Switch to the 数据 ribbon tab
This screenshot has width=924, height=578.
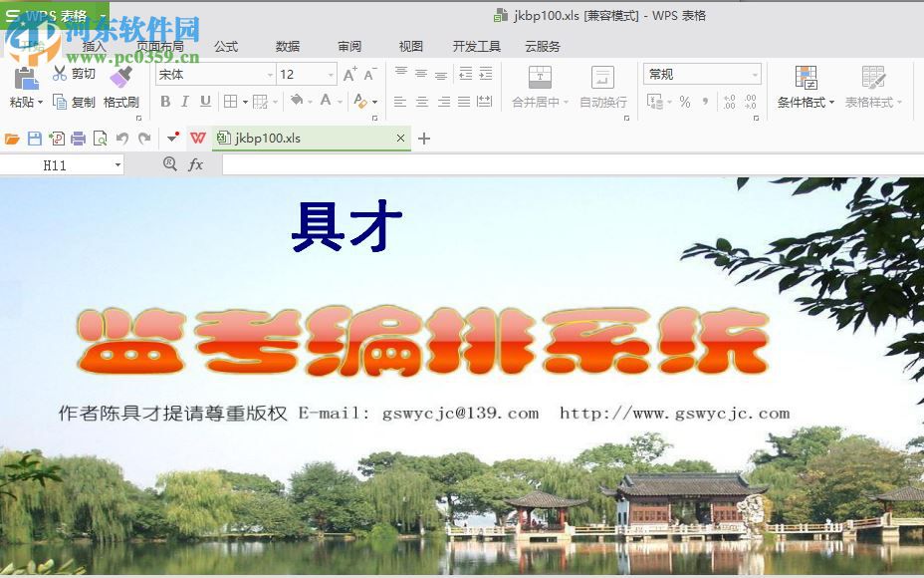pyautogui.click(x=288, y=46)
